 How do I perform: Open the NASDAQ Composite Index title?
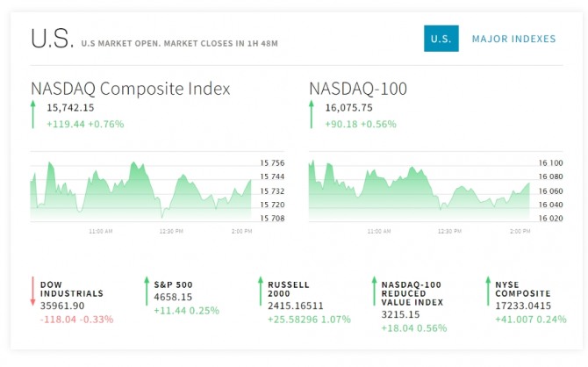(x=131, y=89)
